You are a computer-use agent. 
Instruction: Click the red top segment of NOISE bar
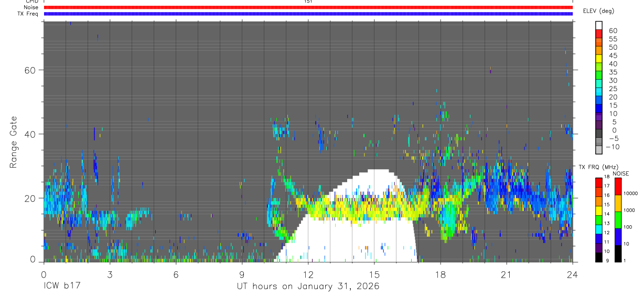[618, 186]
